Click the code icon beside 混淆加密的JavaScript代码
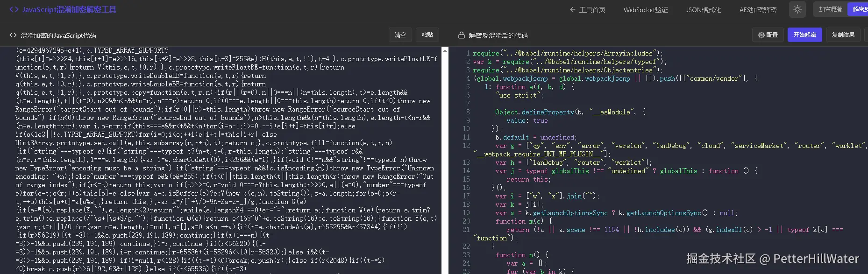 (13, 35)
